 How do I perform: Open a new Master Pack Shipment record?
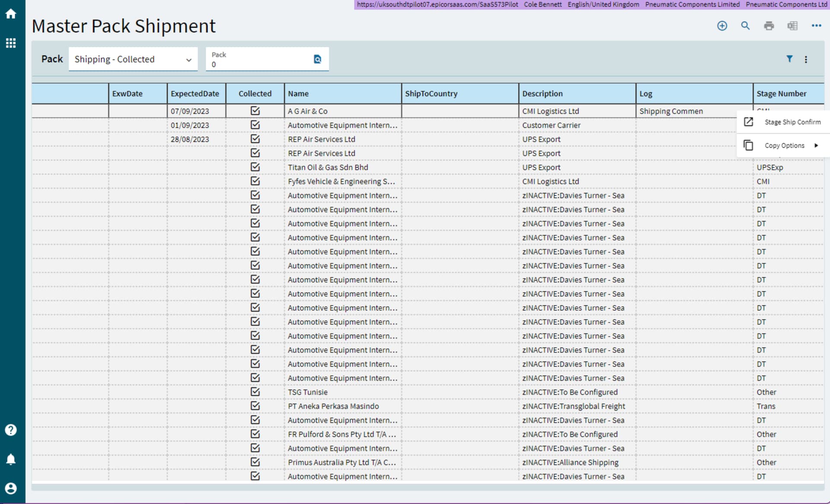[722, 26]
